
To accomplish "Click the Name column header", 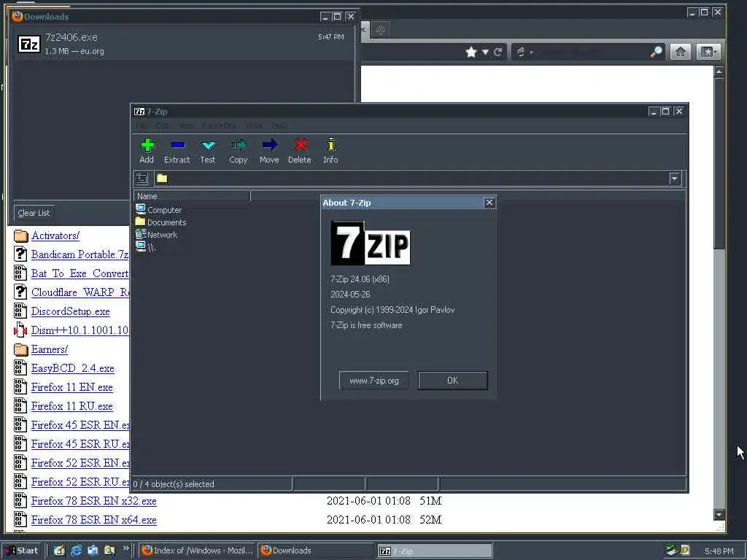I will click(192, 196).
